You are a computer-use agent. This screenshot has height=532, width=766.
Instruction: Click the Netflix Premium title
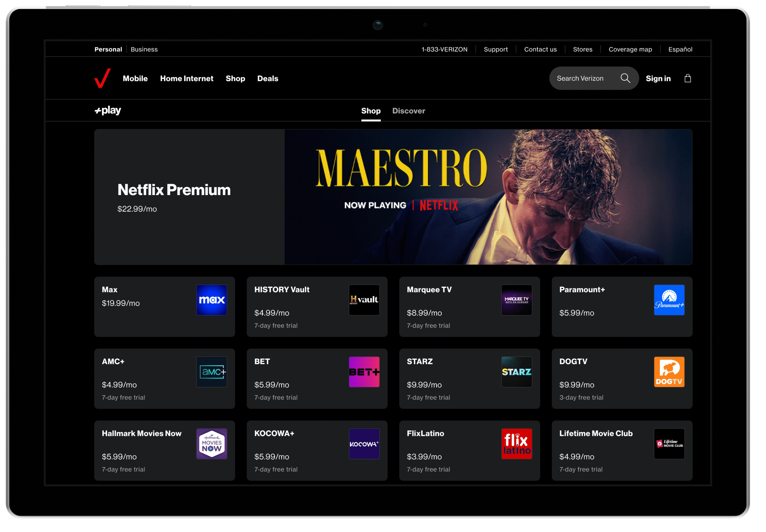tap(174, 190)
